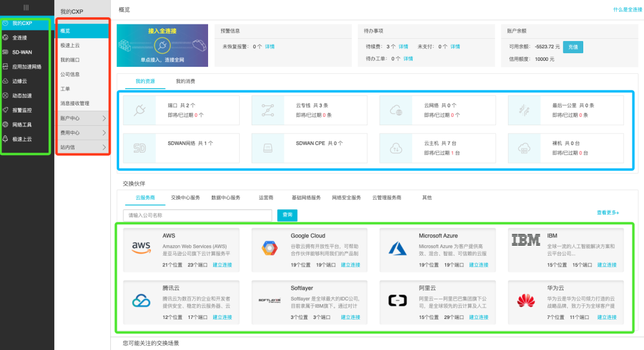Select 概览 in the submenu
The width and height of the screenshot is (644, 350).
tap(82, 31)
